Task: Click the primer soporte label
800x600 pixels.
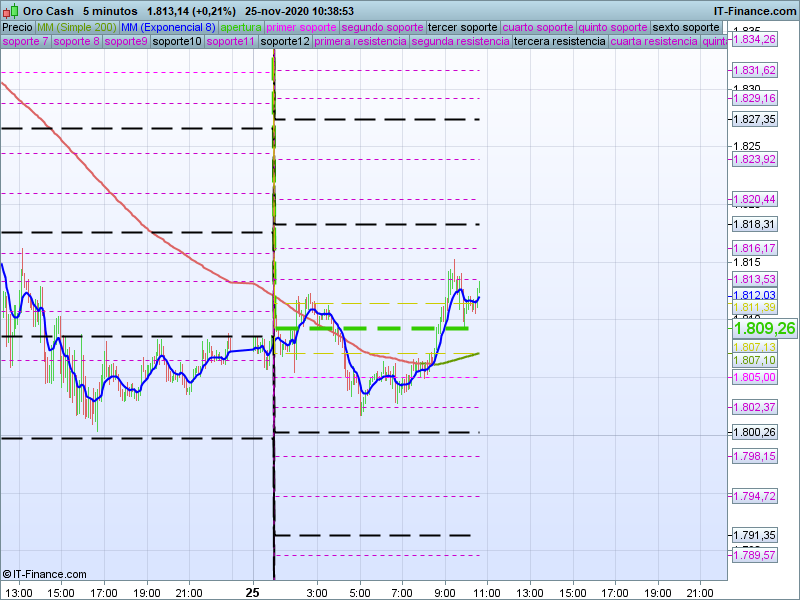Action: tap(302, 27)
